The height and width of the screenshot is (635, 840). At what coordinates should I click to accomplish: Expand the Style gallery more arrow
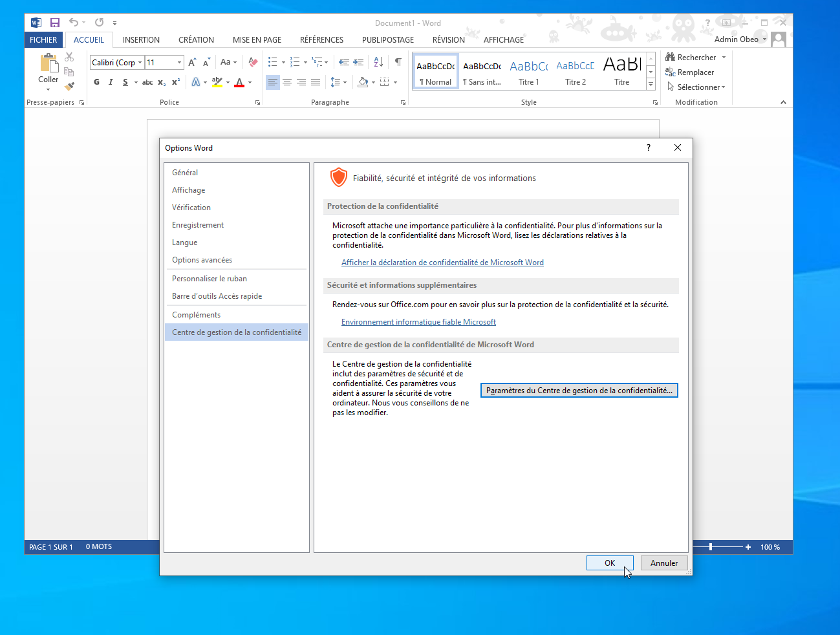tap(651, 85)
